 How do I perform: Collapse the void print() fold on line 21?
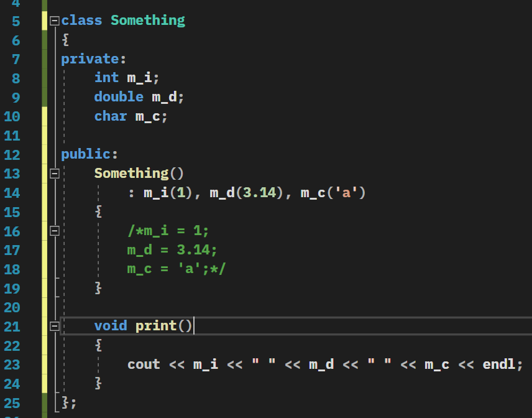(54, 327)
